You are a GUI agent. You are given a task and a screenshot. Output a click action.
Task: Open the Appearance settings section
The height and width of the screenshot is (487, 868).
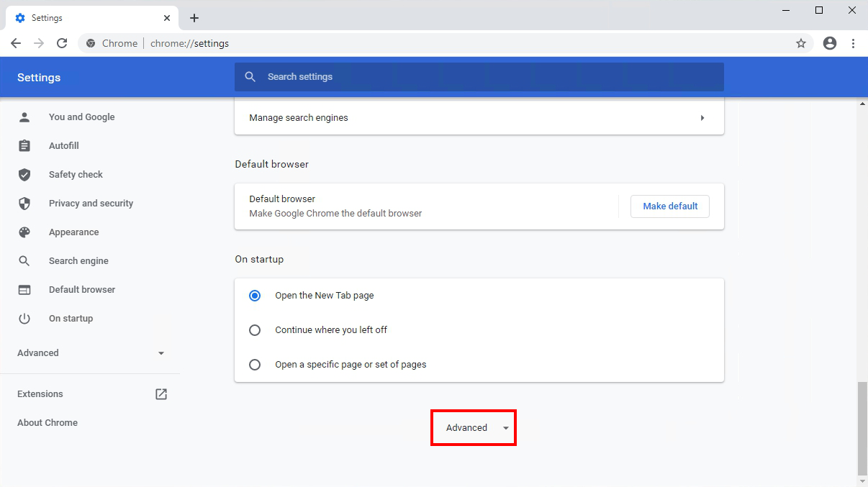tap(73, 232)
